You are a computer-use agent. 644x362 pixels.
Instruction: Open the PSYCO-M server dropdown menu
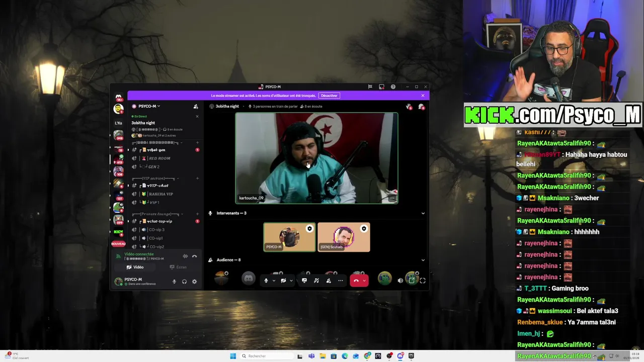tap(146, 107)
